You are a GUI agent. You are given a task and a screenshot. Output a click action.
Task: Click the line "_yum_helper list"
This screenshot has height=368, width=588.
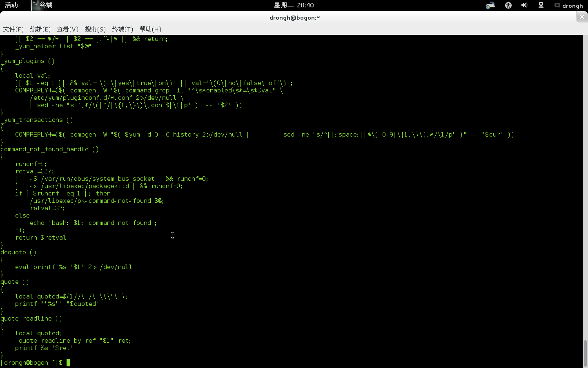point(53,46)
